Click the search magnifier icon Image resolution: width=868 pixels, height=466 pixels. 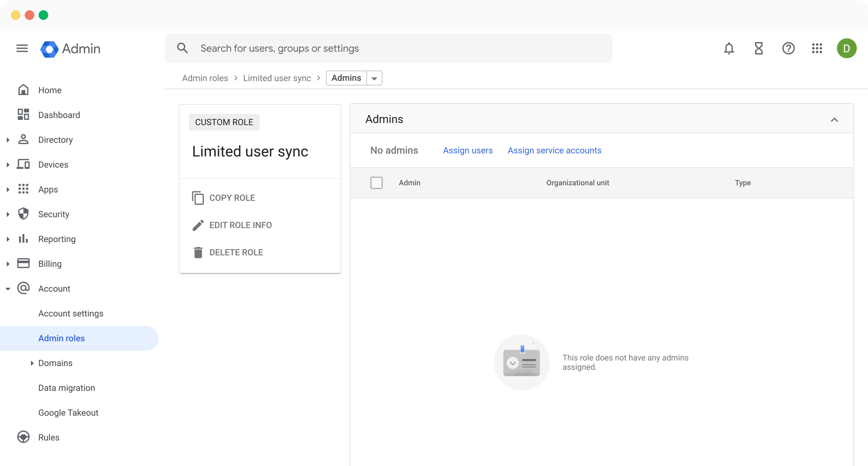(182, 48)
